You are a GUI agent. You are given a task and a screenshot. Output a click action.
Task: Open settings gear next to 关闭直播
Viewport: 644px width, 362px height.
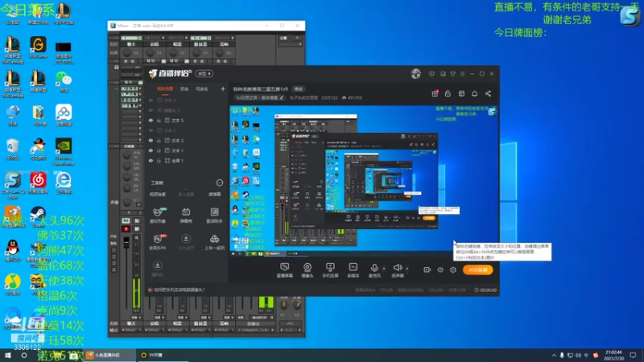click(453, 269)
